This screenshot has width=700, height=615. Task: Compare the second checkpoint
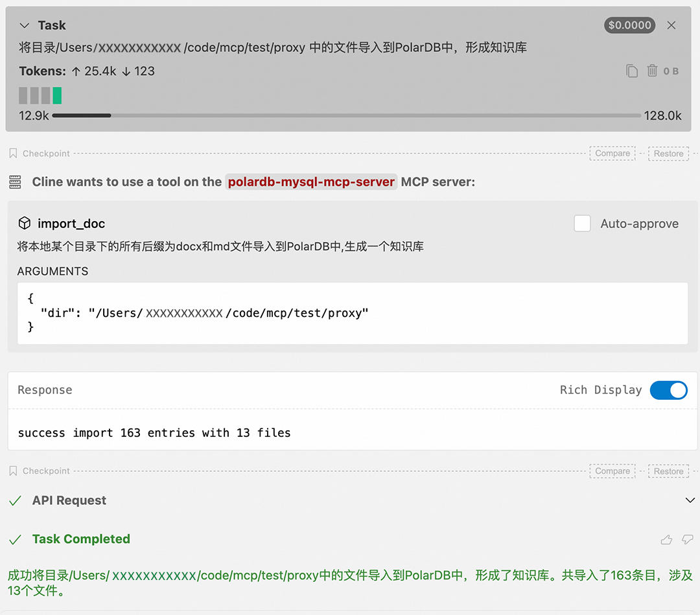point(612,471)
